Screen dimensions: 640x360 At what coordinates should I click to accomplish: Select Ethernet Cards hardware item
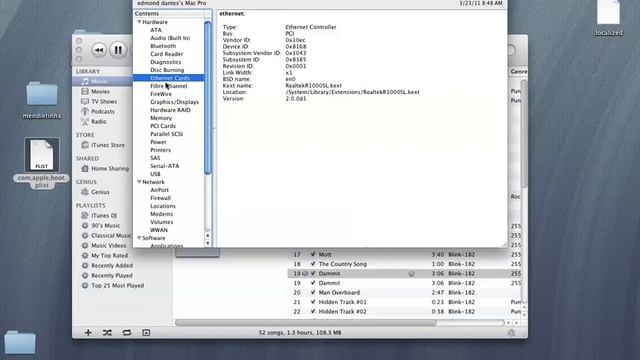[x=170, y=78]
